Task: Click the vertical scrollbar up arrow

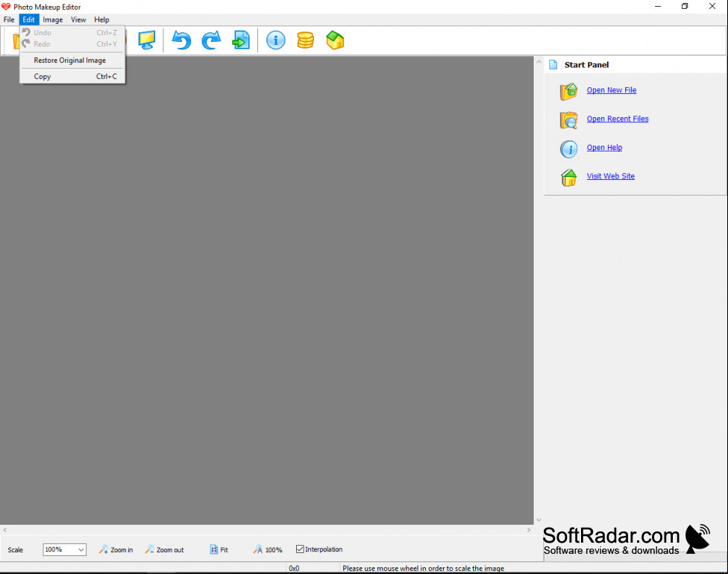Action: coord(539,61)
